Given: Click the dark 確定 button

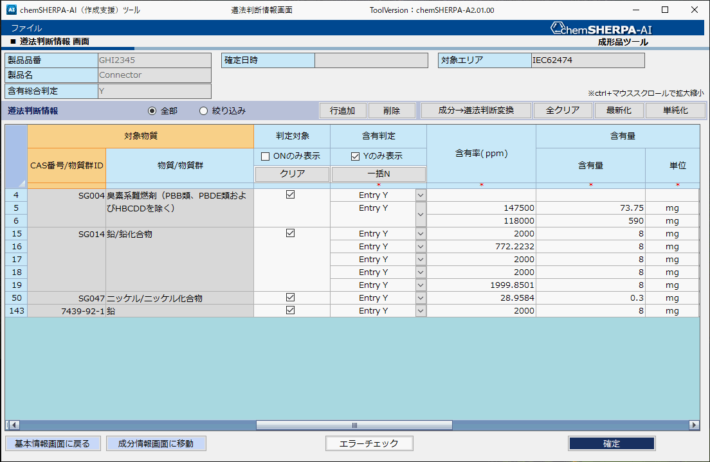Looking at the screenshot, I should pyautogui.click(x=611, y=443).
